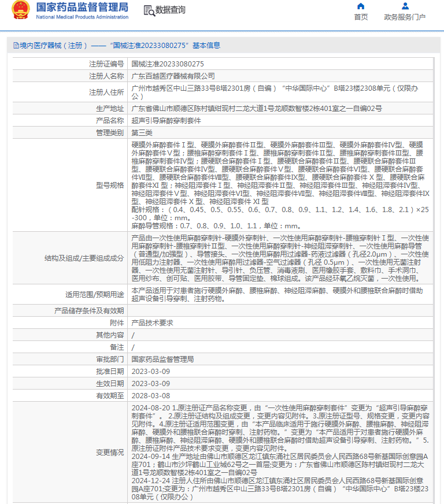The height and width of the screenshot is (504, 444).
Task: Click the 批准日期 label cell
Action: (x=70, y=372)
